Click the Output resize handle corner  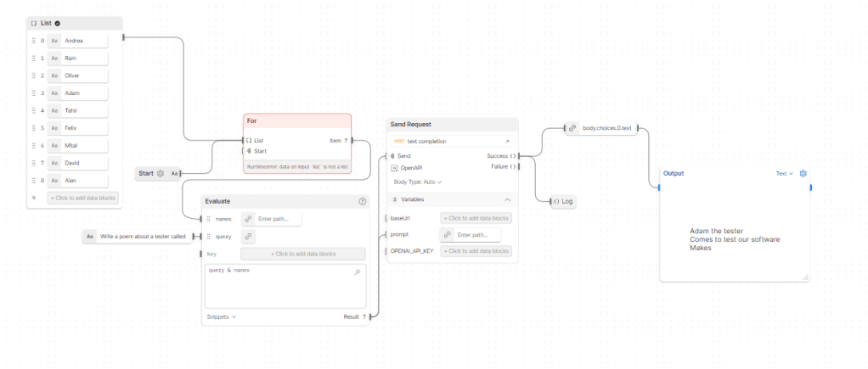click(805, 277)
